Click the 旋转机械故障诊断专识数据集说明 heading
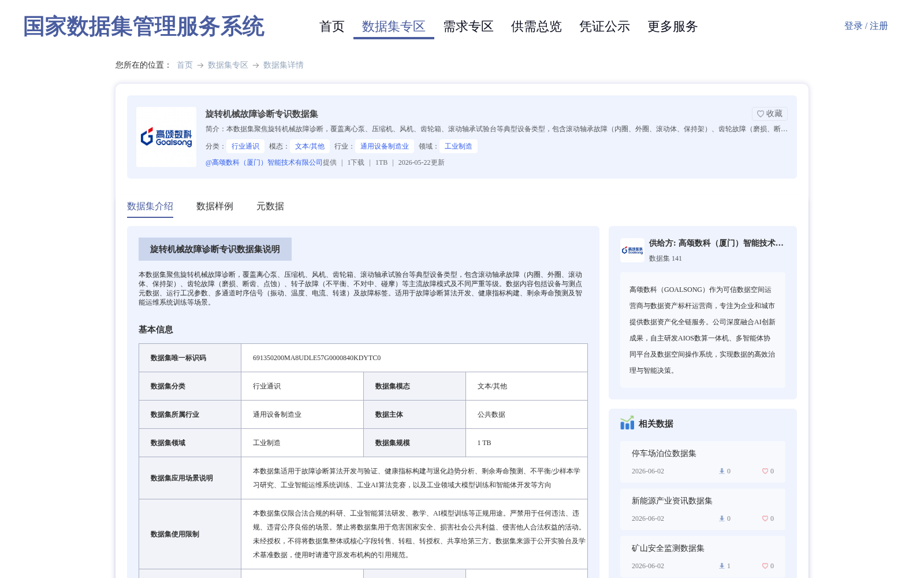The height and width of the screenshot is (578, 924). click(215, 249)
